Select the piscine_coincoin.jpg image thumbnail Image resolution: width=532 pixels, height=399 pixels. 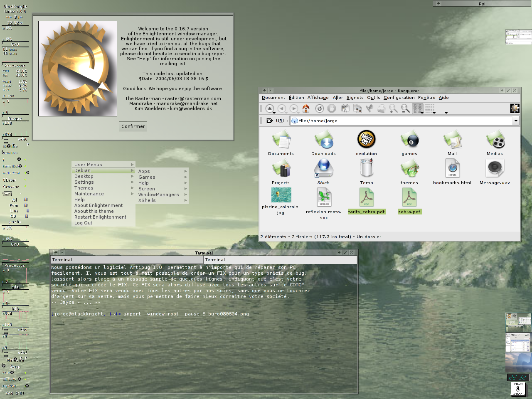281,195
